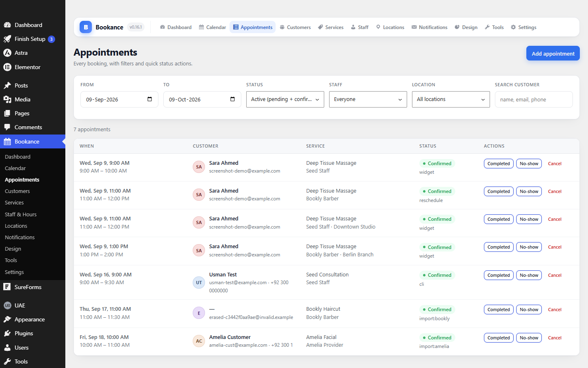The width and height of the screenshot is (588, 368).
Task: Open Posts with pin icon in sidebar
Action: pos(33,85)
